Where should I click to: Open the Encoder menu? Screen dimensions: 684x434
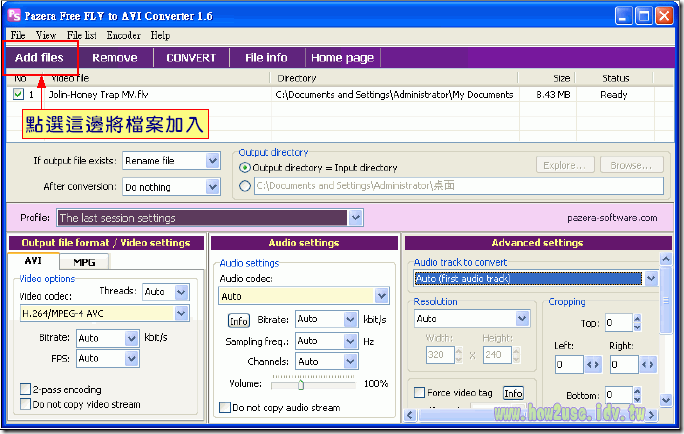pyautogui.click(x=123, y=35)
